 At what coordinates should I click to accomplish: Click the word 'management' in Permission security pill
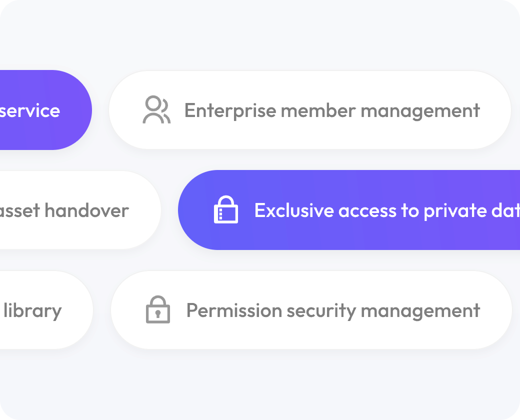[x=420, y=311]
